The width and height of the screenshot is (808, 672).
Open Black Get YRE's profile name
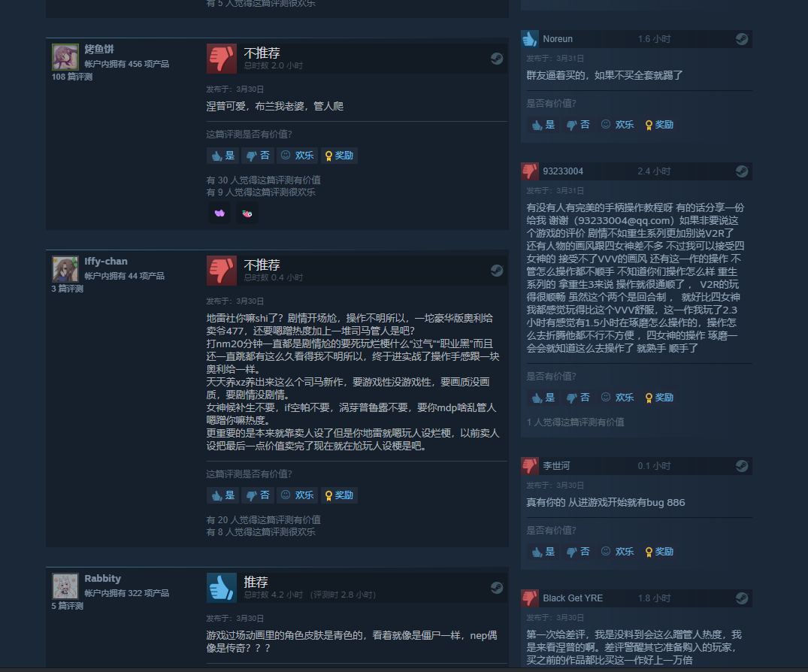pos(573,598)
